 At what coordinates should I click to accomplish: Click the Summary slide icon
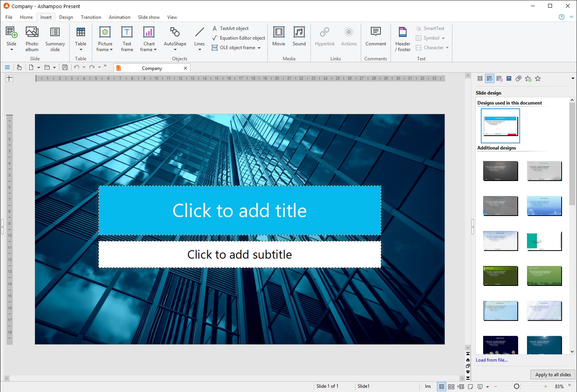point(55,32)
